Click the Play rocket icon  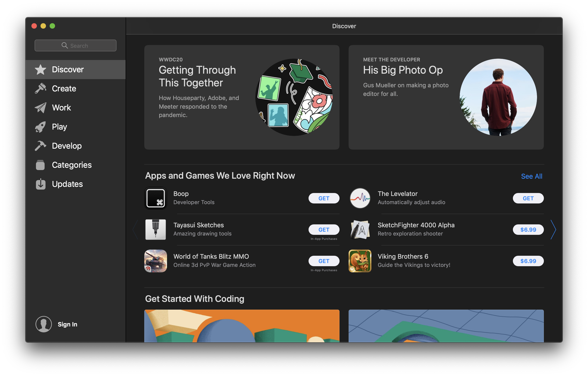tap(40, 127)
